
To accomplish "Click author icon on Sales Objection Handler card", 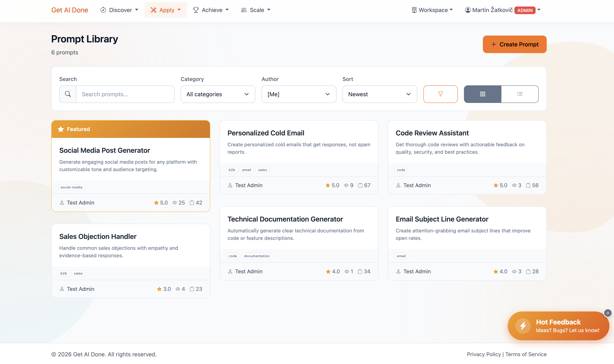I will point(62,289).
